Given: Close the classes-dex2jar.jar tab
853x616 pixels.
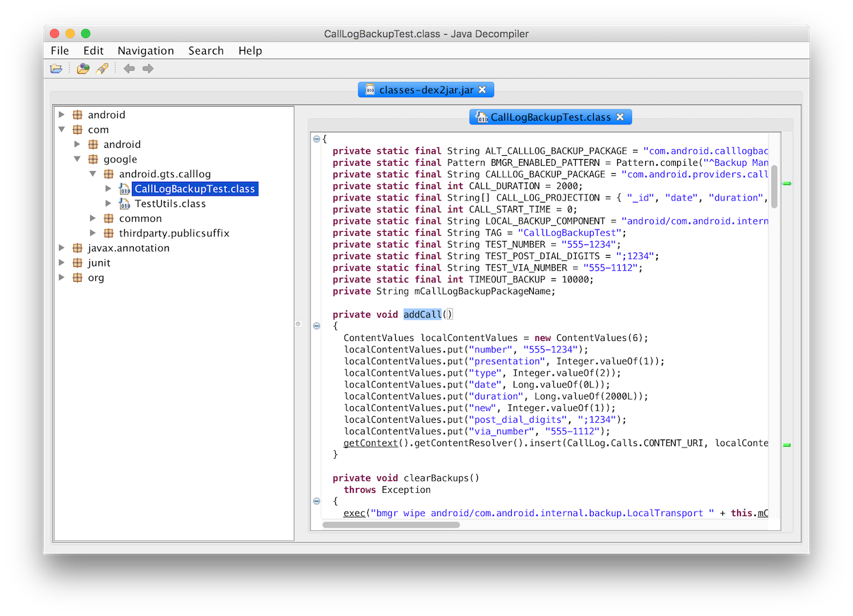Looking at the screenshot, I should tap(482, 90).
